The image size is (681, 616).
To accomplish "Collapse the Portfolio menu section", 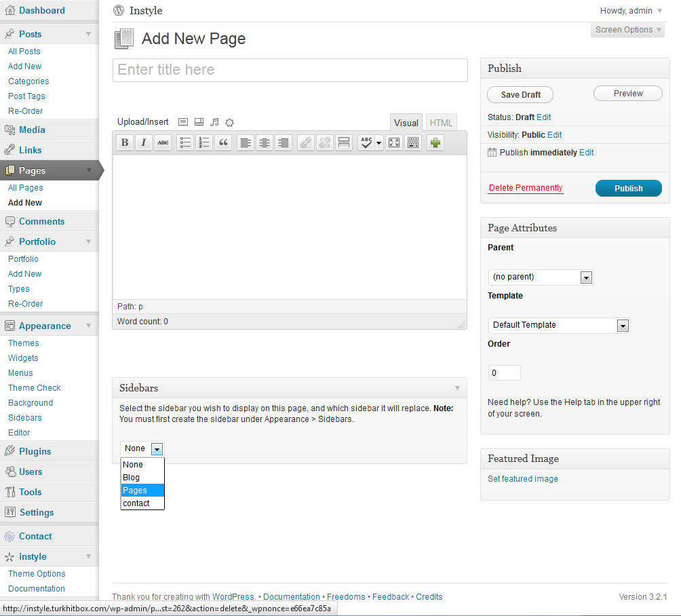I will pyautogui.click(x=89, y=242).
